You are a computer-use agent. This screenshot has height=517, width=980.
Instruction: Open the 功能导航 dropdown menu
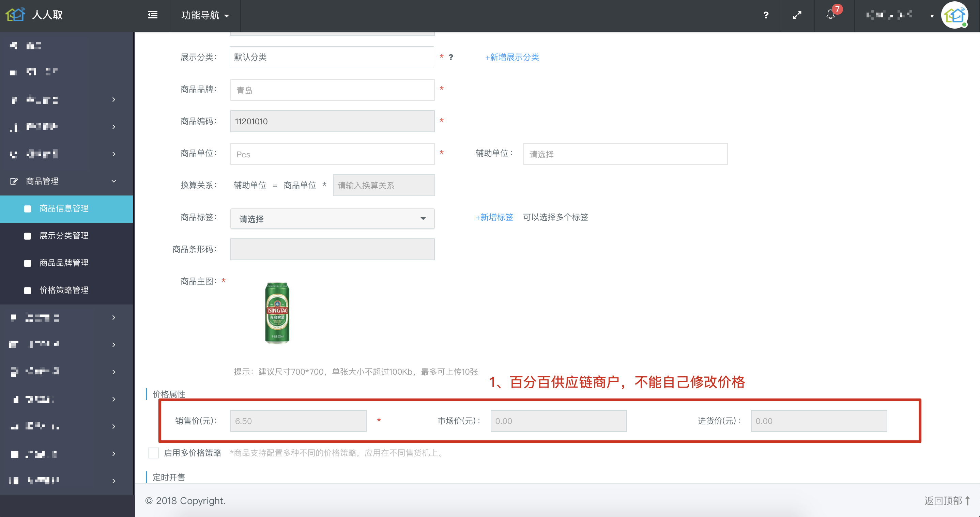[205, 15]
